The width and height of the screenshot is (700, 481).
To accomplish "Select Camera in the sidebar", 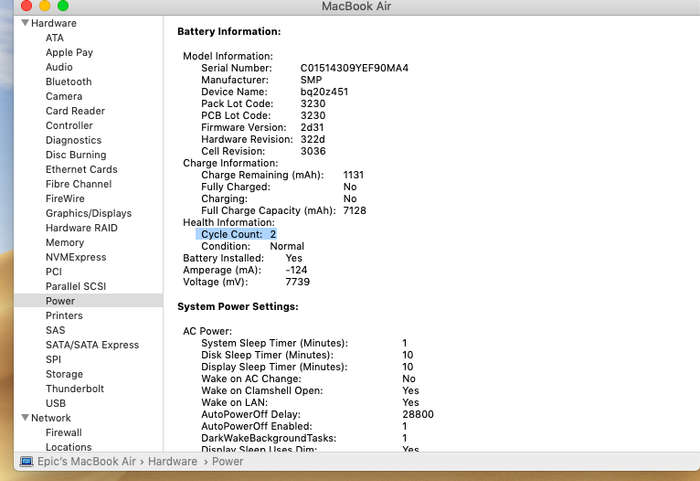I will click(x=64, y=96).
